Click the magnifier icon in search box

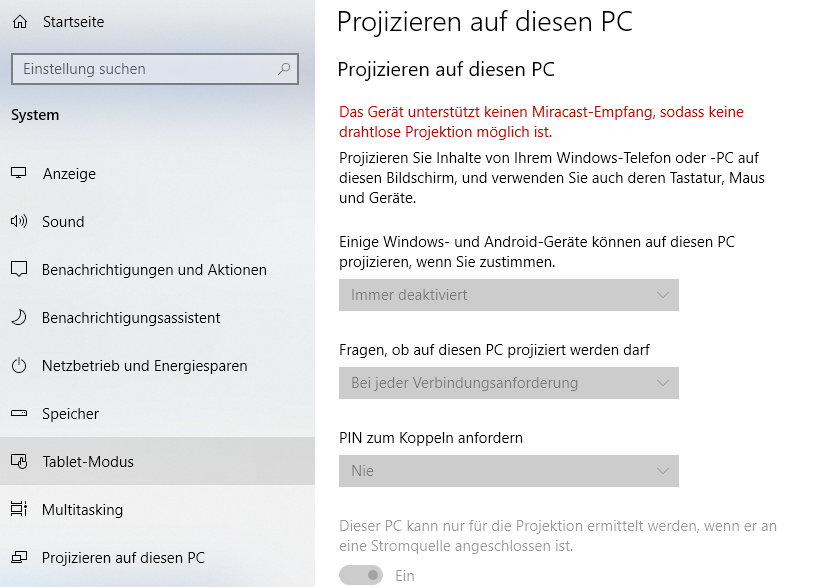(284, 69)
